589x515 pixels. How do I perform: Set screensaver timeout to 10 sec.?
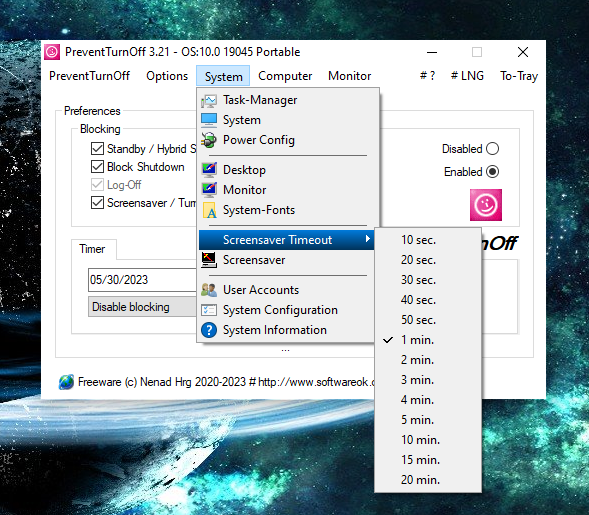[x=428, y=240]
